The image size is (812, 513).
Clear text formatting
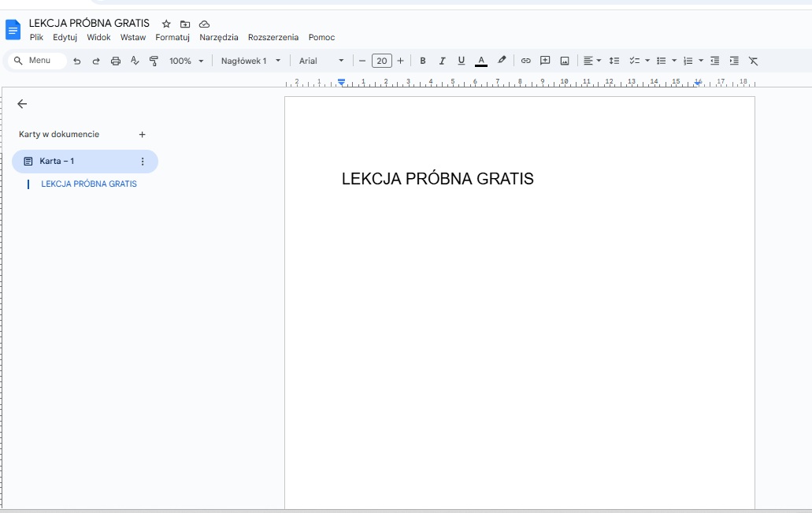754,61
